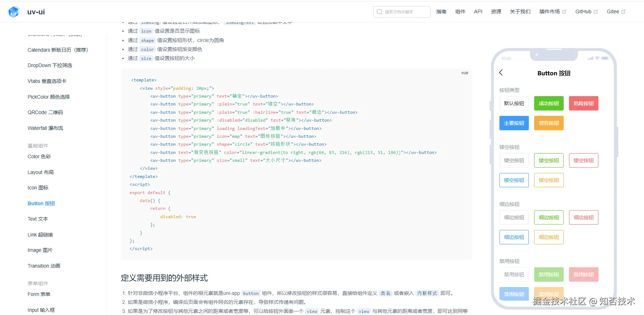Select Image 图片 in sidebar

click(40, 250)
